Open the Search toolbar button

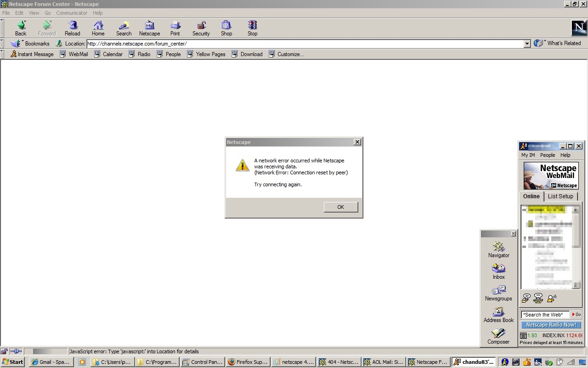124,28
